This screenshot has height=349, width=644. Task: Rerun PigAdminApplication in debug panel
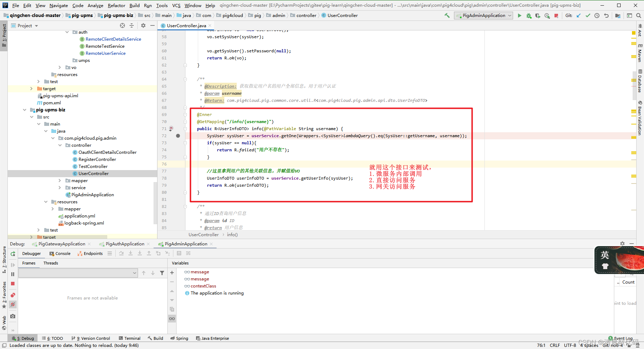click(x=13, y=254)
